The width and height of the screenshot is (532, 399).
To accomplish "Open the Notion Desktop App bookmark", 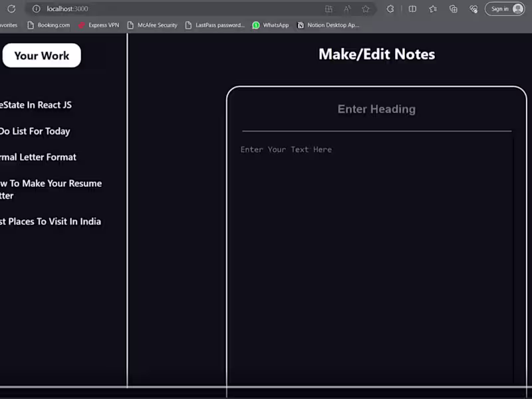I will (328, 25).
